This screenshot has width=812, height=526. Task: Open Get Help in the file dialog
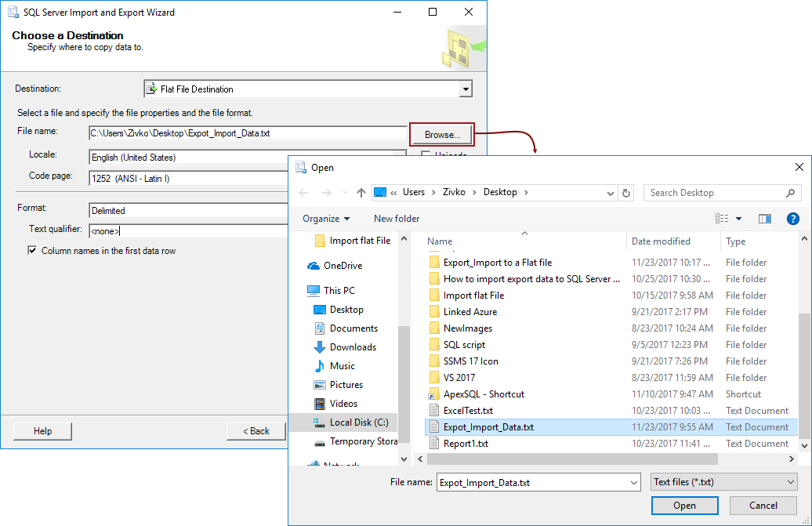pyautogui.click(x=792, y=219)
